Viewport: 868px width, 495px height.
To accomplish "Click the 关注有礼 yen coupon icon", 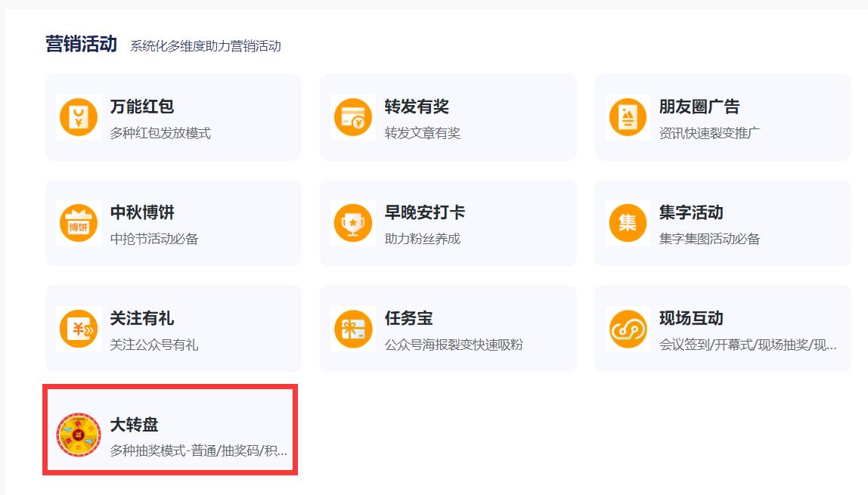I will click(78, 329).
